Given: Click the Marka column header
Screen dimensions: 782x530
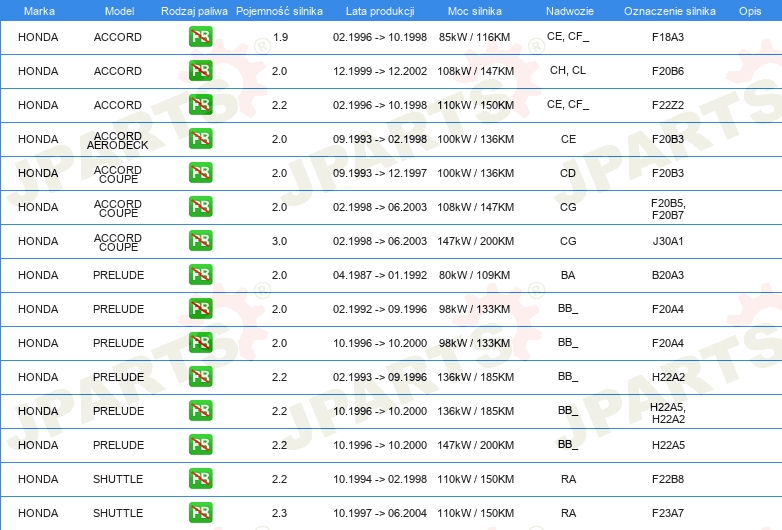Looking at the screenshot, I should point(39,11).
